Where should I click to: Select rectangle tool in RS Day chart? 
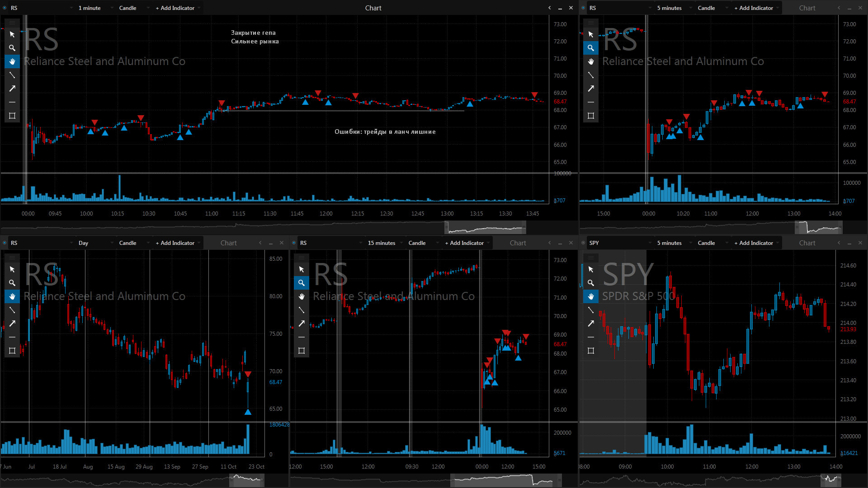tap(12, 351)
